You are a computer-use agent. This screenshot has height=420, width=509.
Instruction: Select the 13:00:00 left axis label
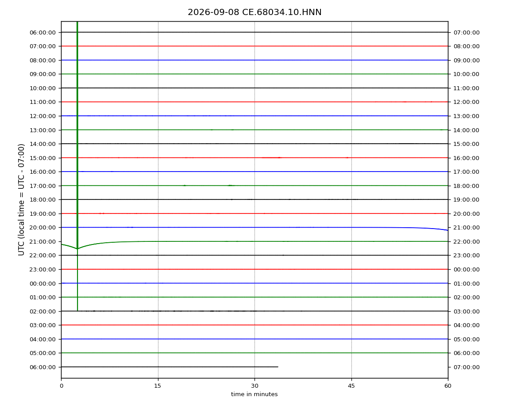click(42, 130)
